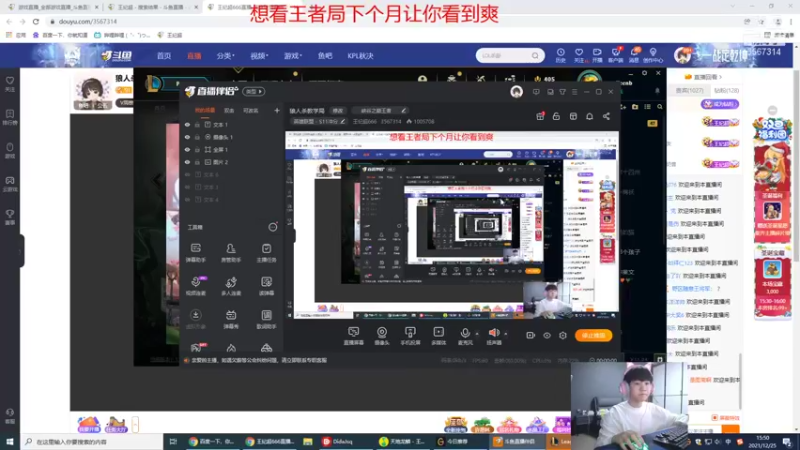Screen dimensions: 800x450
Task: Open 弹幕秀 tool
Action: click(231, 319)
